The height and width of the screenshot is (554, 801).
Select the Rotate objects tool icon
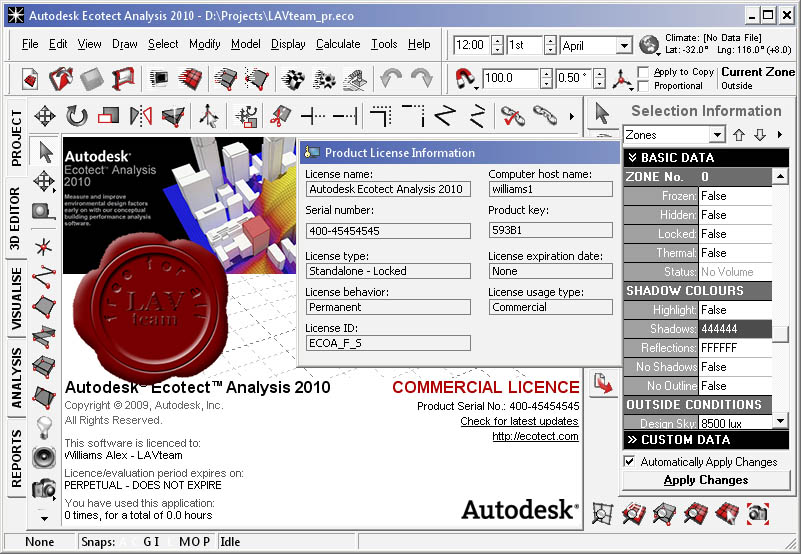pos(77,116)
